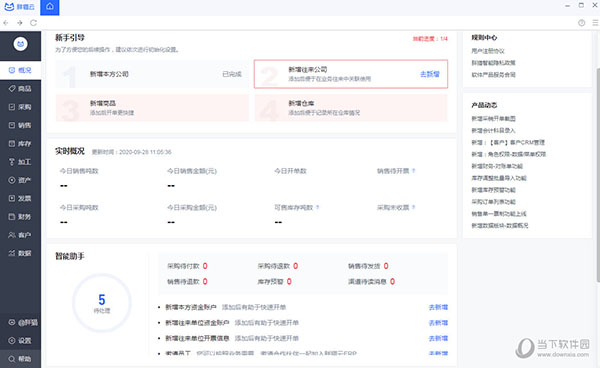Viewport: 600px width, 368px height.
Task: Click the 库存预警 count
Action: point(289,282)
